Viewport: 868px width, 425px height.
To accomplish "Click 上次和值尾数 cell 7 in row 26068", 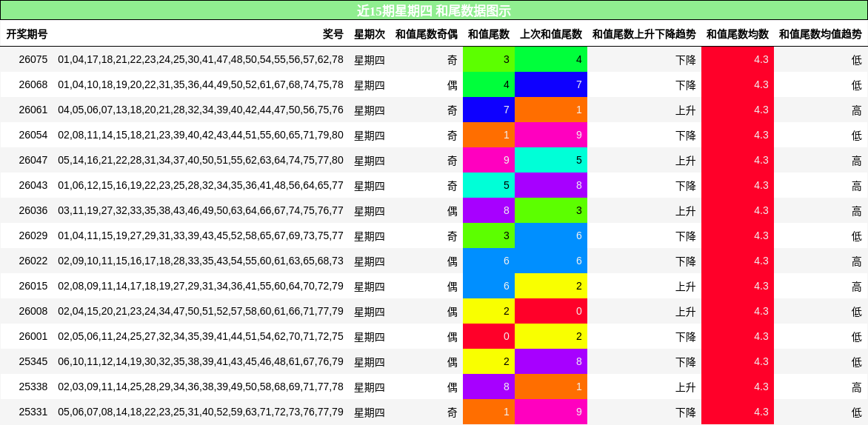I will 551,84.
